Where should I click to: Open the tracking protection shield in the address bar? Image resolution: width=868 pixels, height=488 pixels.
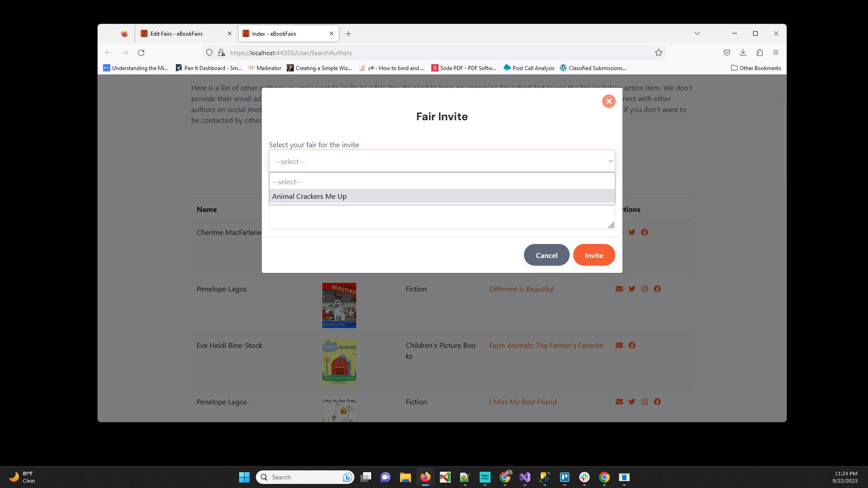click(x=209, y=52)
